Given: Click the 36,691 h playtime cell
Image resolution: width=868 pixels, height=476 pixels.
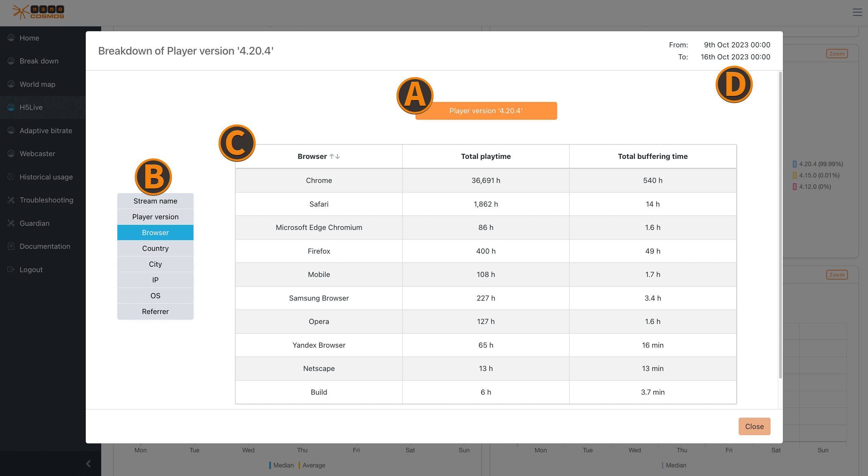Looking at the screenshot, I should tap(486, 181).
